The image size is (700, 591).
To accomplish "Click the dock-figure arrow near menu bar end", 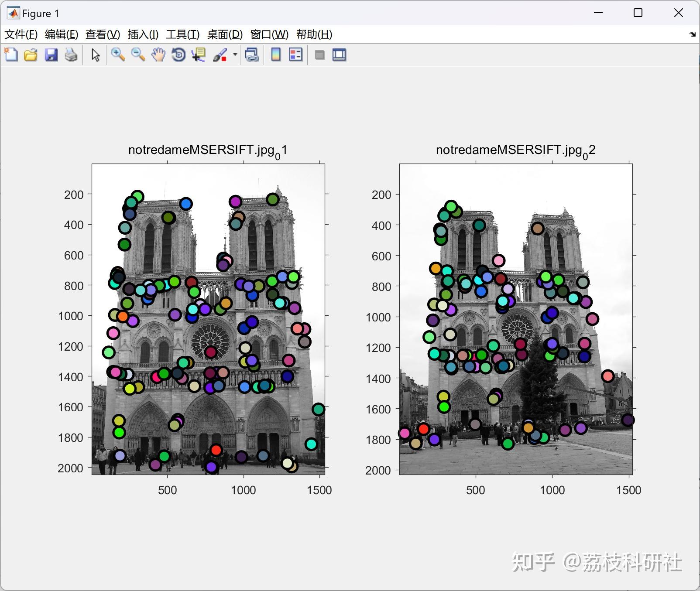I will [692, 34].
